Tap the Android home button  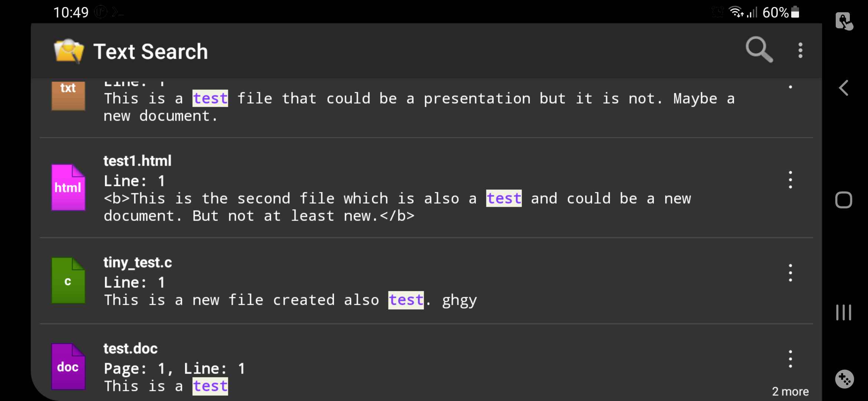[x=844, y=200]
